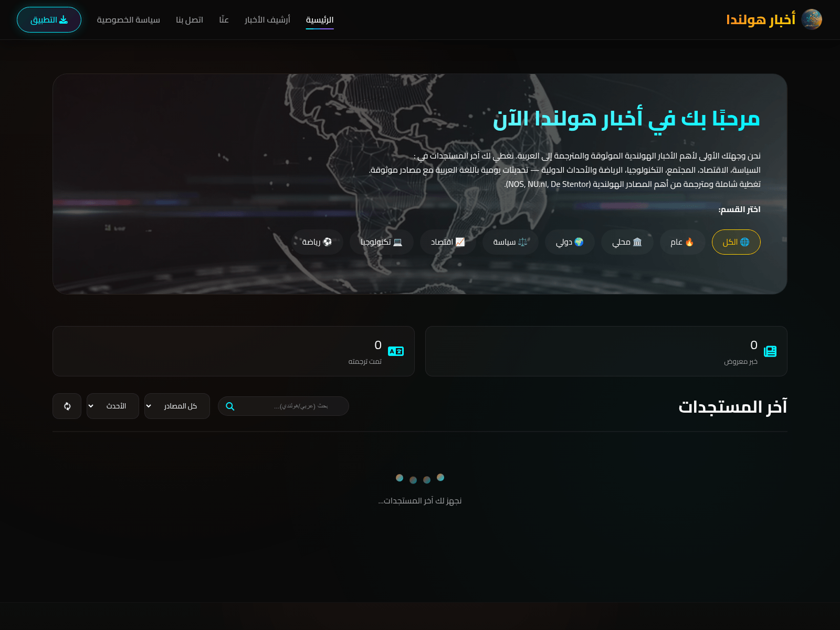
Task: Open the الأحدث sort dropdown
Action: click(x=112, y=406)
